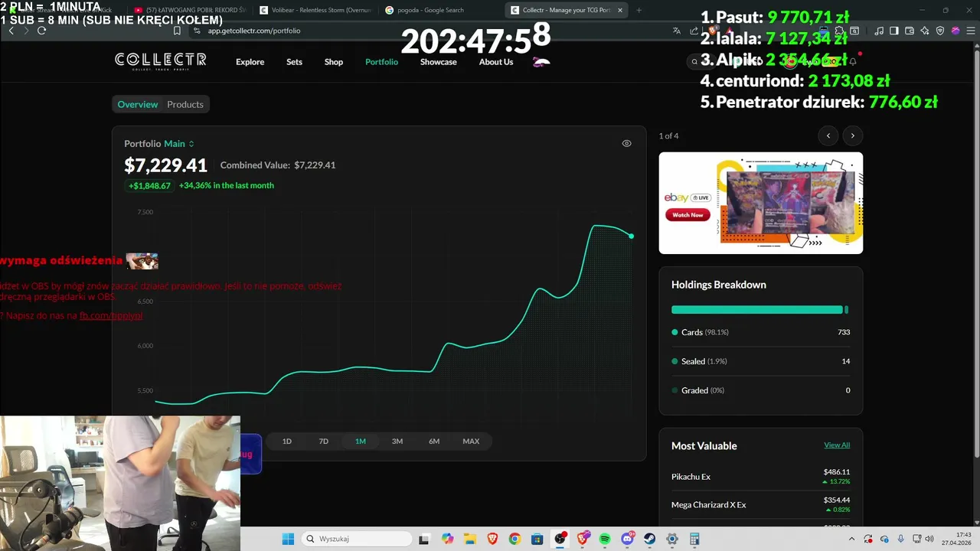Open a new browser tab
980x551 pixels.
click(x=639, y=10)
